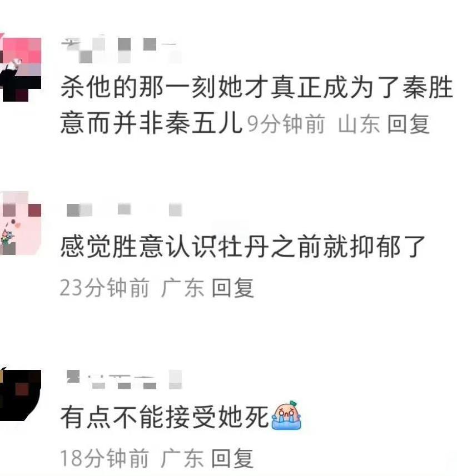Click 广东 location on the 18分钟前 comment

coord(182,458)
